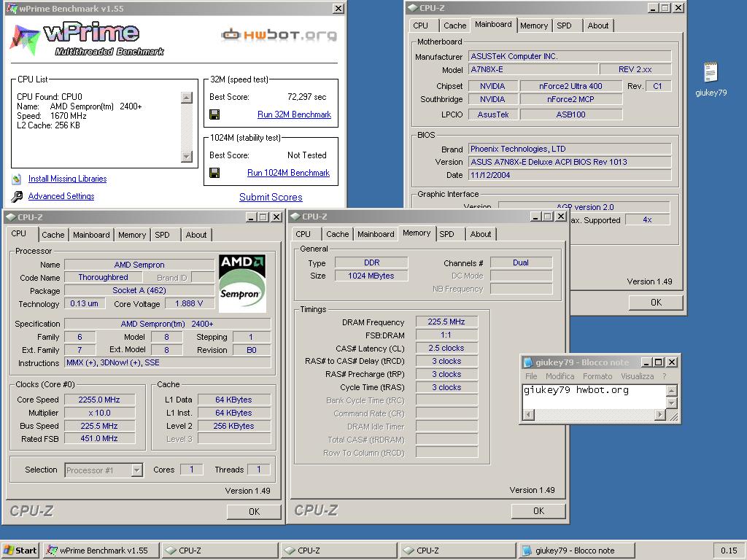Open Visualizza menu in Blocco note
747x560 pixels.
pyautogui.click(x=637, y=376)
